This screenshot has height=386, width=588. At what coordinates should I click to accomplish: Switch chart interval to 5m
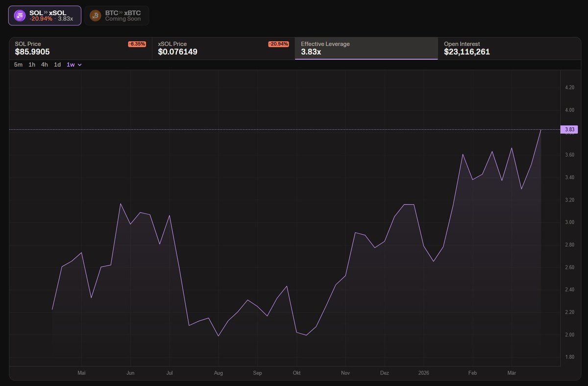coord(18,65)
